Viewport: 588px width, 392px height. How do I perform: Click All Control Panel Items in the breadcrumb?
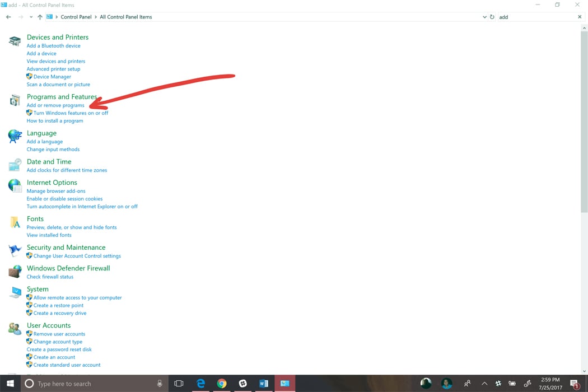coord(125,17)
